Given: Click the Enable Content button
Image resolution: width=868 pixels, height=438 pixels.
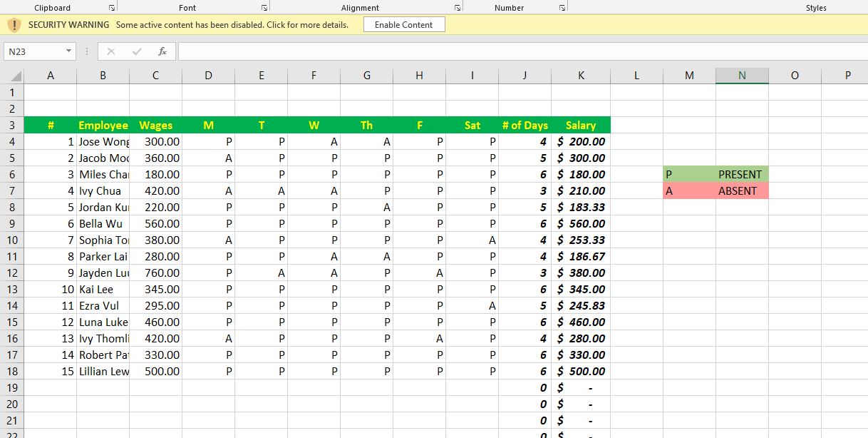Looking at the screenshot, I should coord(404,24).
